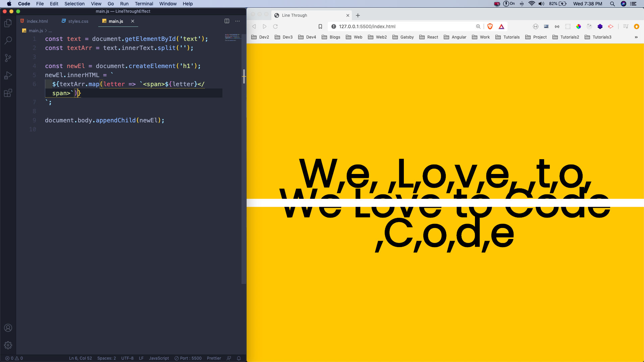
Task: Click the address bar URL field
Action: 402,26
